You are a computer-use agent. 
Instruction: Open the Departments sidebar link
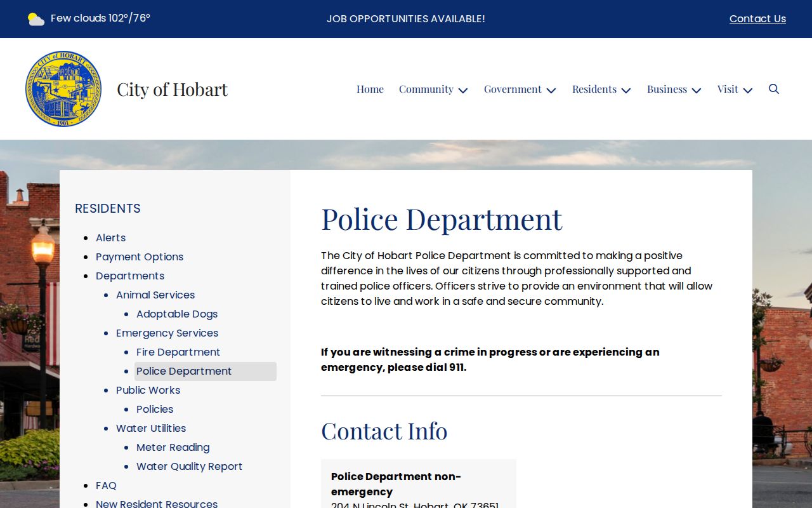130,276
